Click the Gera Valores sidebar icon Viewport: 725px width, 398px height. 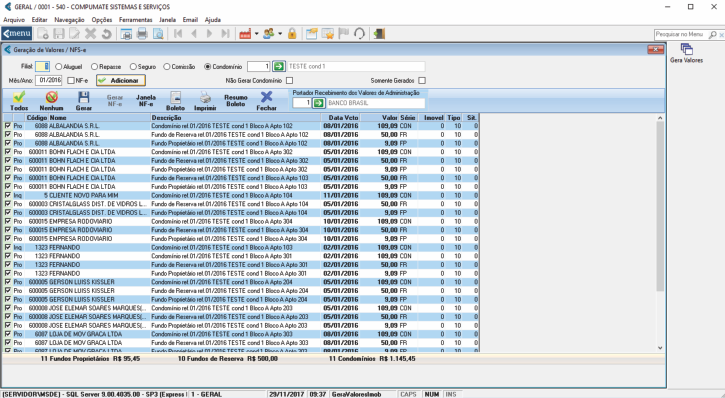coord(687,53)
